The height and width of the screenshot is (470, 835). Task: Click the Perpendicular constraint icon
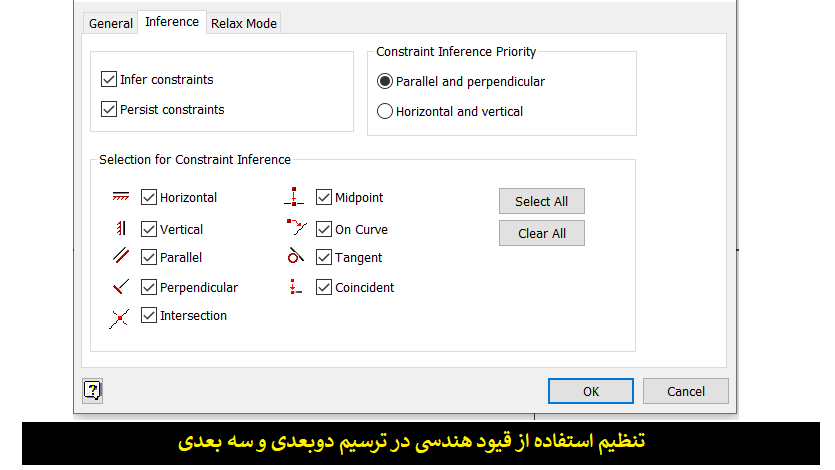click(x=121, y=287)
